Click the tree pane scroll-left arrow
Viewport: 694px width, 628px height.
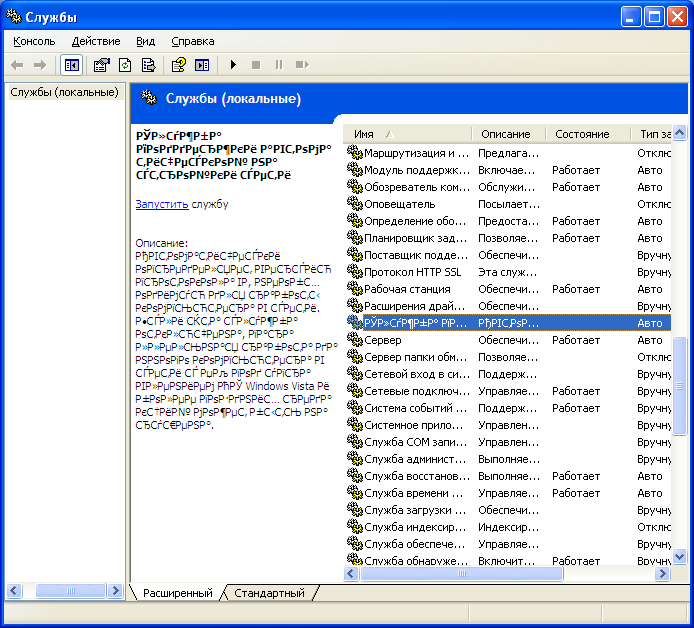tap(14, 590)
